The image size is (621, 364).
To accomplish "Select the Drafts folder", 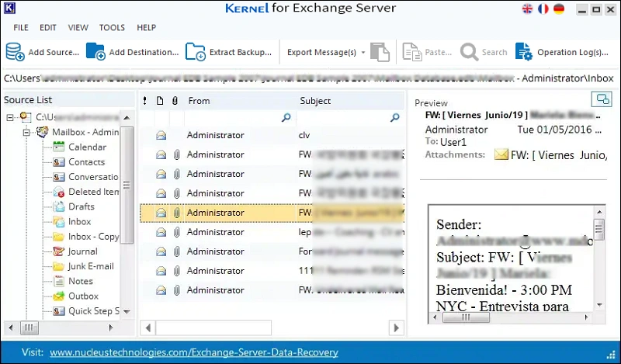I will point(82,206).
